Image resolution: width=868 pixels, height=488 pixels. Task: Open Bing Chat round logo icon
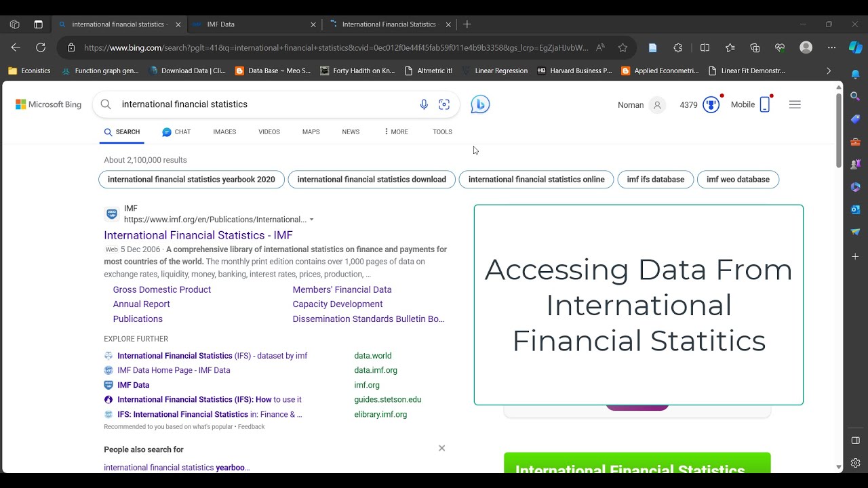tap(480, 104)
